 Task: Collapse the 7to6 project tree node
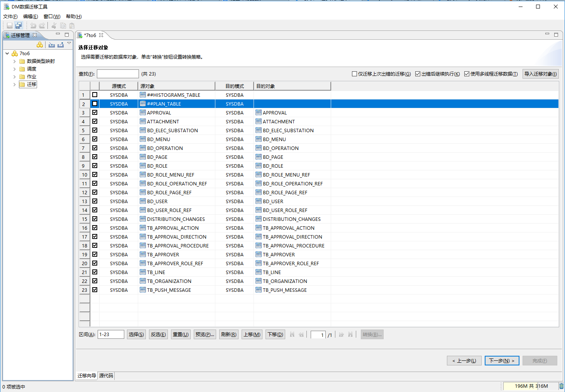7,54
